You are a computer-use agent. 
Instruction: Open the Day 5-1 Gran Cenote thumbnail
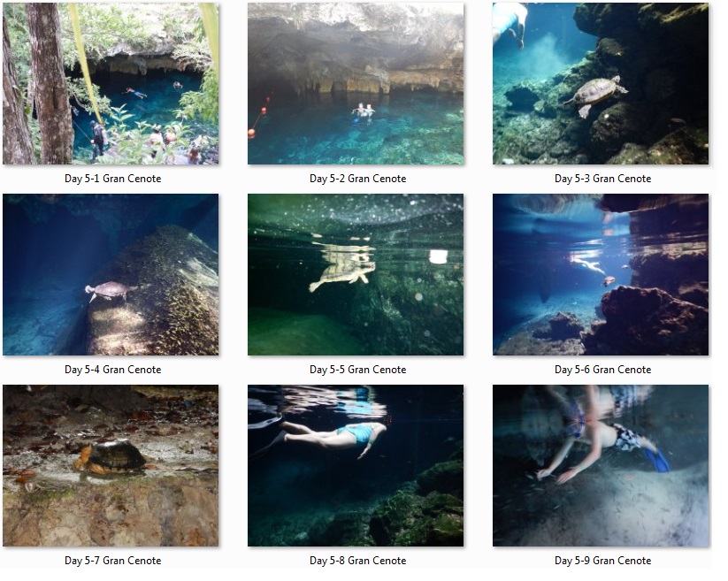111,85
